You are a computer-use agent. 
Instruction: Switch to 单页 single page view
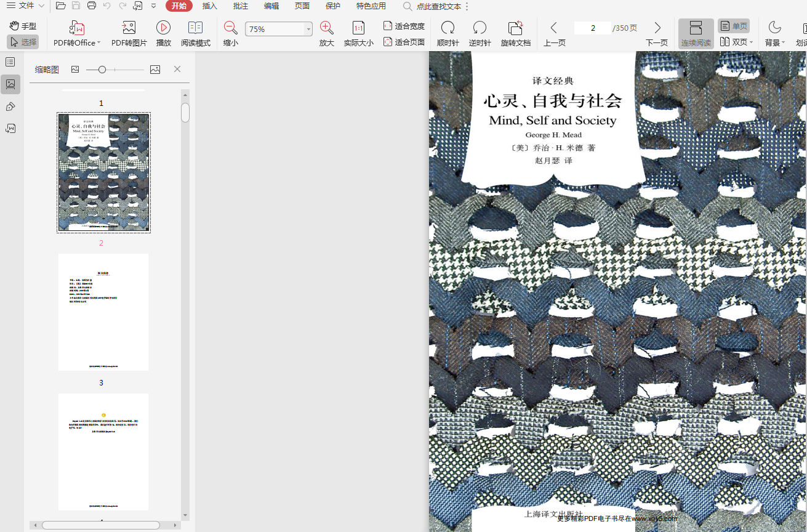tap(734, 26)
